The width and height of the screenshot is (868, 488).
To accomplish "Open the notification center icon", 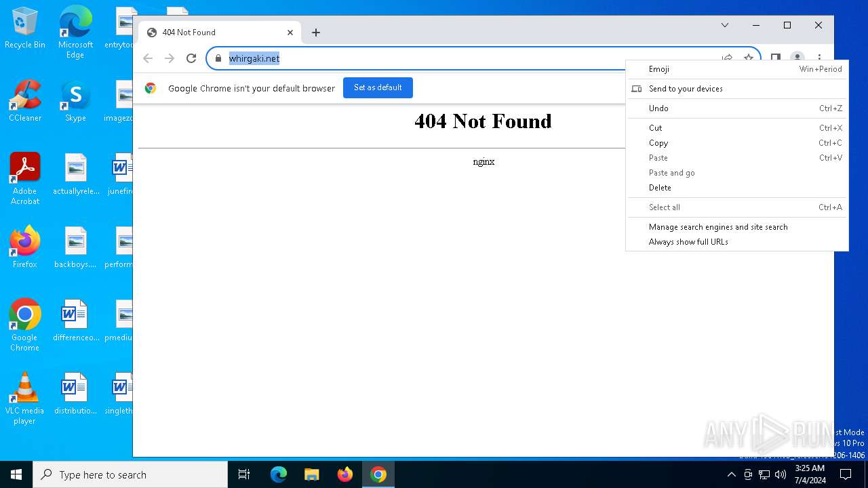I will tap(846, 474).
